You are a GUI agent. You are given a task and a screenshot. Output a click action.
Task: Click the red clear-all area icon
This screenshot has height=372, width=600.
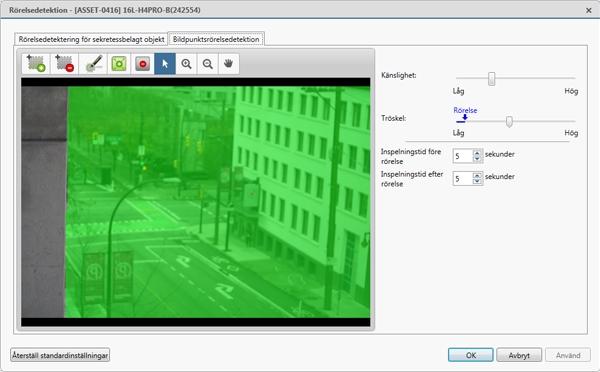pyautogui.click(x=142, y=64)
